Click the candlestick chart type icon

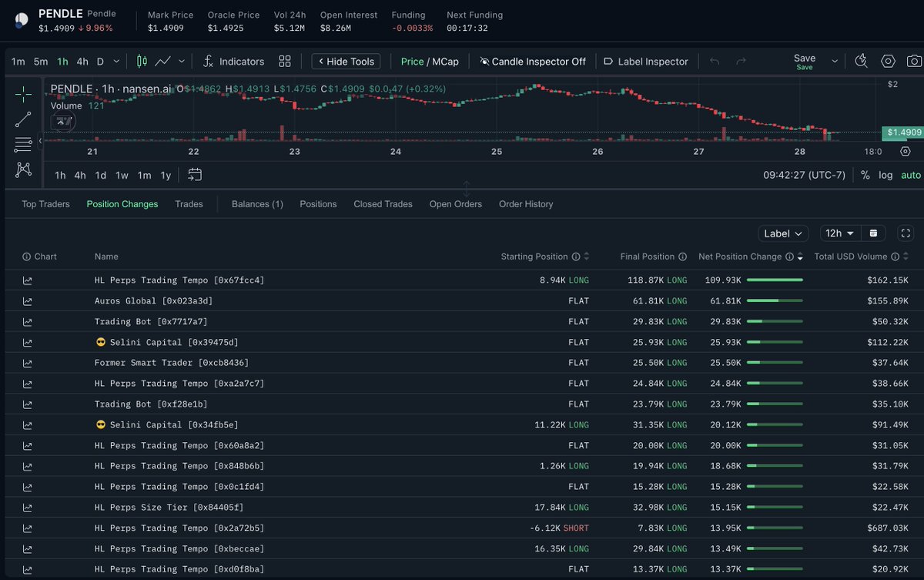click(141, 61)
